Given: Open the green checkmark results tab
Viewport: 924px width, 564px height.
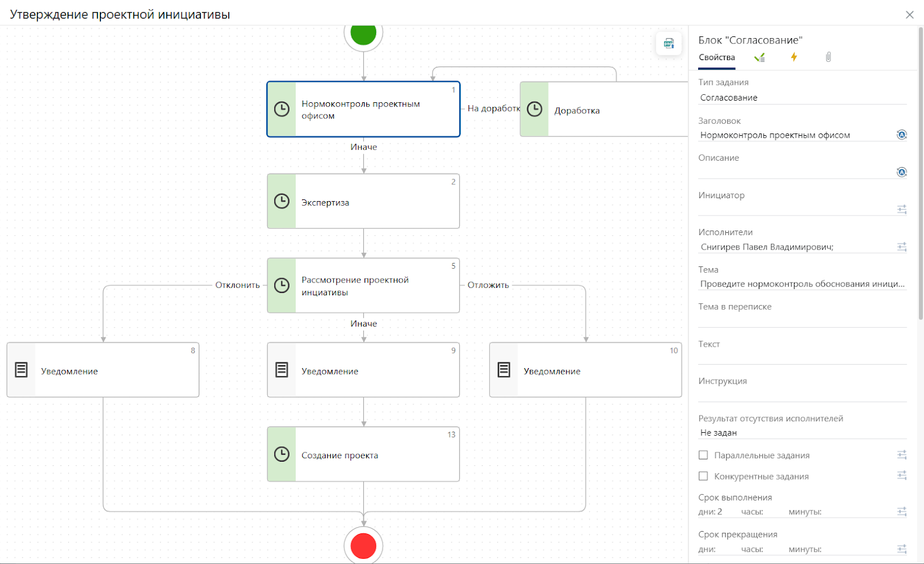Looking at the screenshot, I should pos(760,57).
